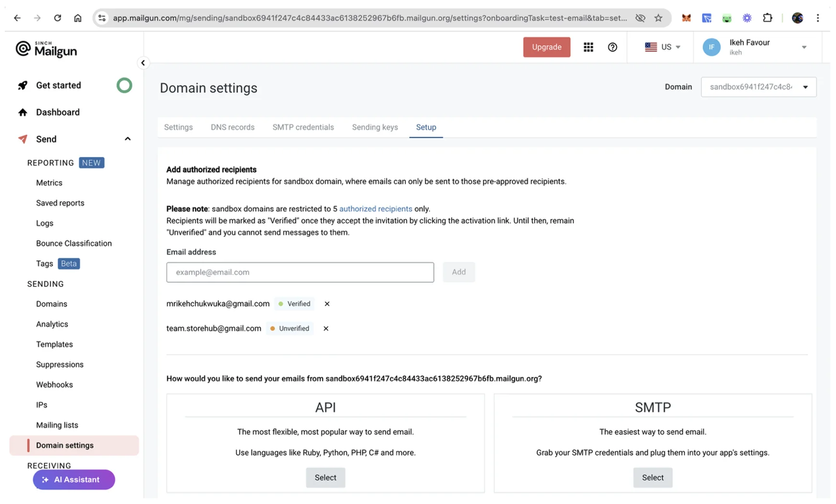The width and height of the screenshot is (836, 504).
Task: Click the Get started rocket icon
Action: tap(23, 86)
